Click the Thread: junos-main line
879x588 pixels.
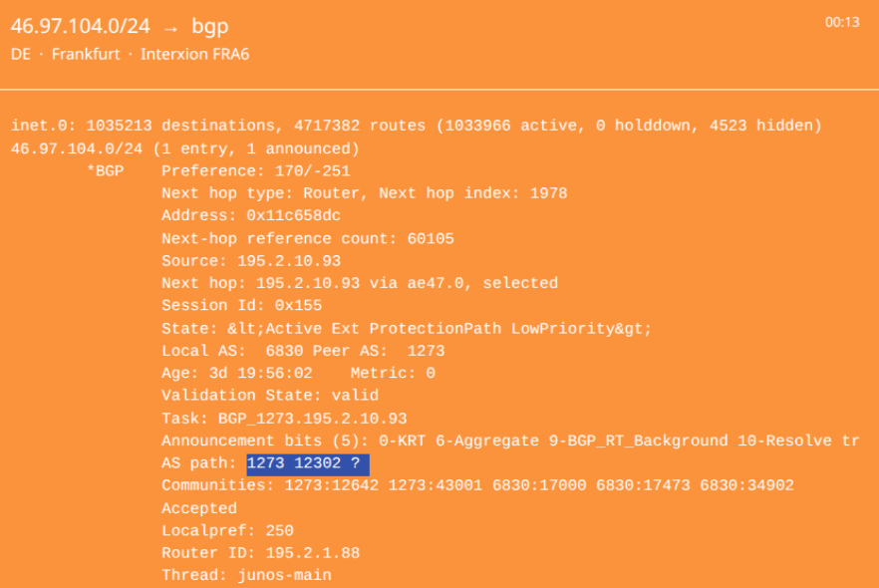coord(246,575)
